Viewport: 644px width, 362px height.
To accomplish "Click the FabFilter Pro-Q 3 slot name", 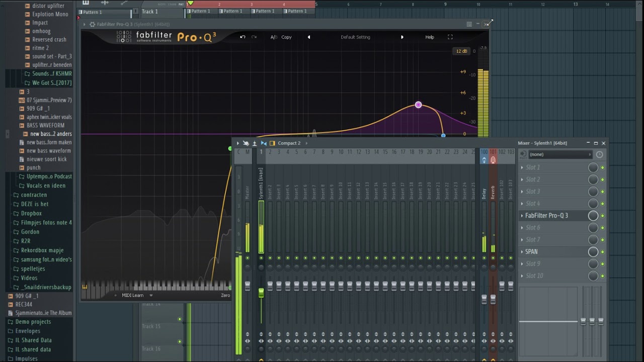I will tap(546, 216).
